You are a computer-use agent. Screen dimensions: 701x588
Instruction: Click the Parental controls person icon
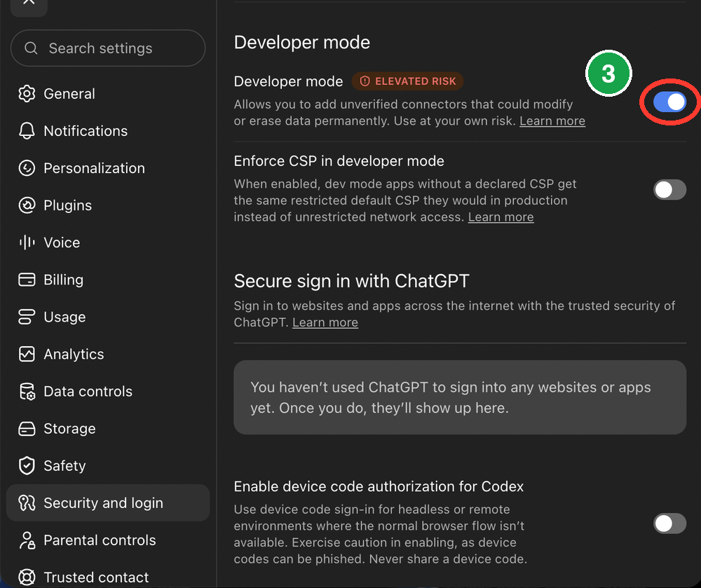[x=27, y=540]
